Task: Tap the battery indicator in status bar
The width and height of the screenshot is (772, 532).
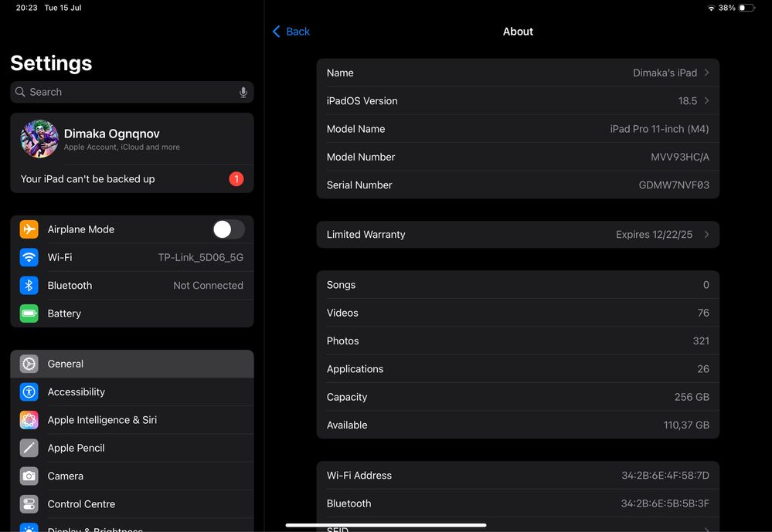Action: coord(746,8)
